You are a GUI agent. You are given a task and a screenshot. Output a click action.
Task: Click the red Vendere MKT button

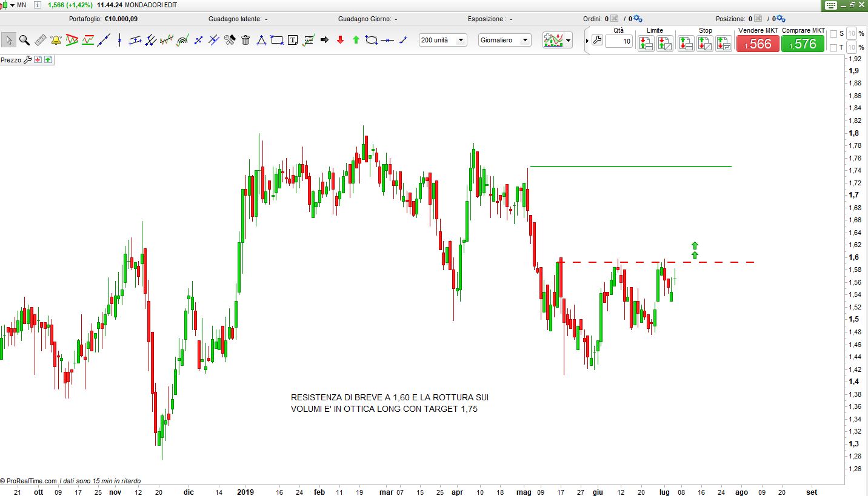pyautogui.click(x=758, y=44)
